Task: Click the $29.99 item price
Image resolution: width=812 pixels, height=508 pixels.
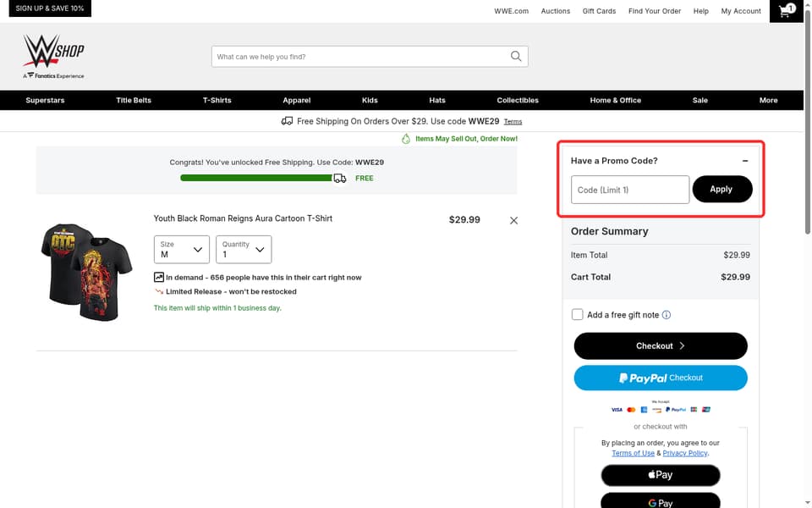Action: click(x=464, y=220)
